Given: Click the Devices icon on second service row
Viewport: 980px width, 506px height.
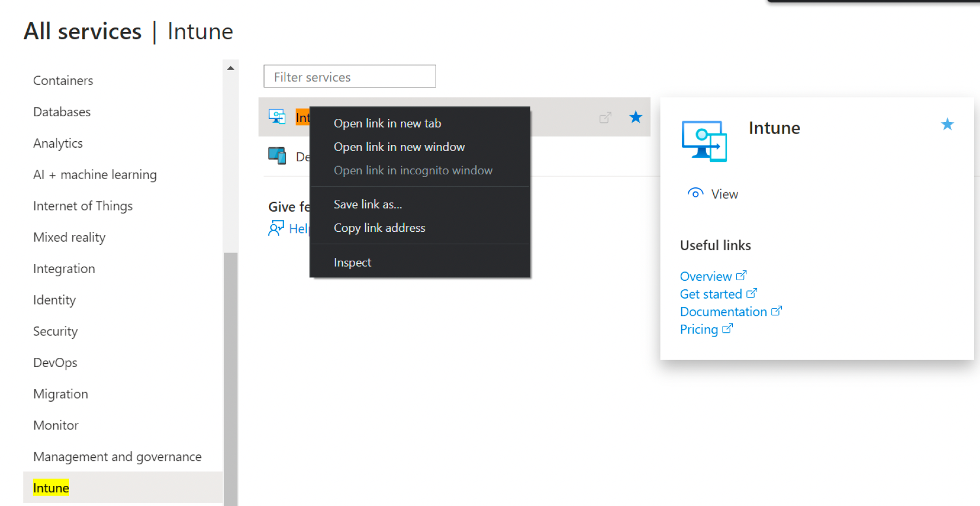Looking at the screenshot, I should [x=277, y=156].
